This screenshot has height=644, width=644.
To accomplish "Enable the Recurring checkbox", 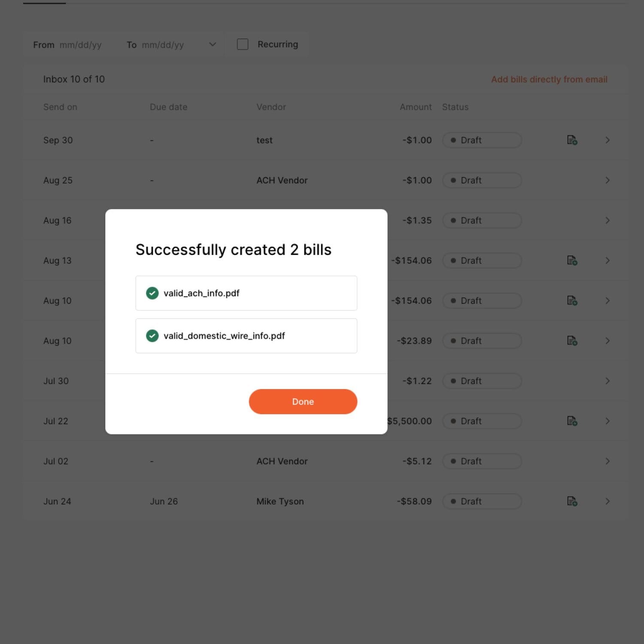I will pyautogui.click(x=243, y=44).
